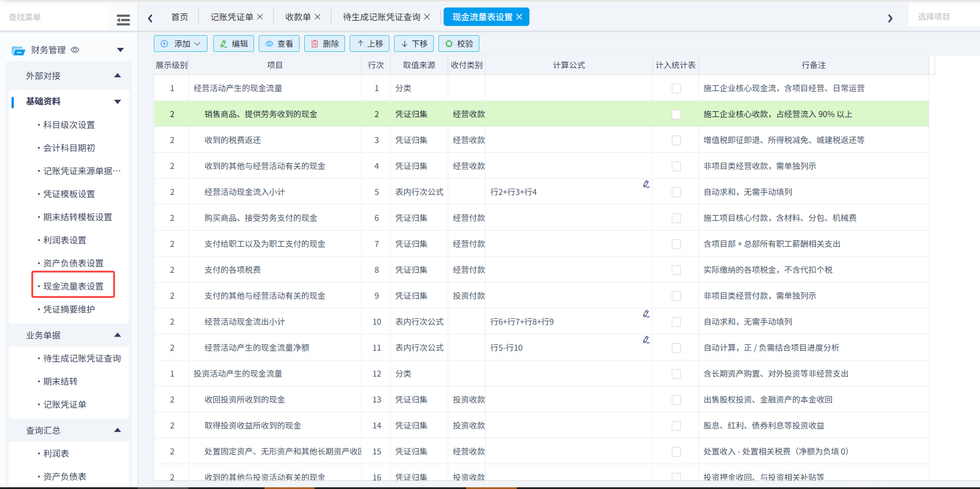Check 计入统计表 for 经营活动现金流入小计 row
Screen dimensions: 980x489
click(x=676, y=192)
